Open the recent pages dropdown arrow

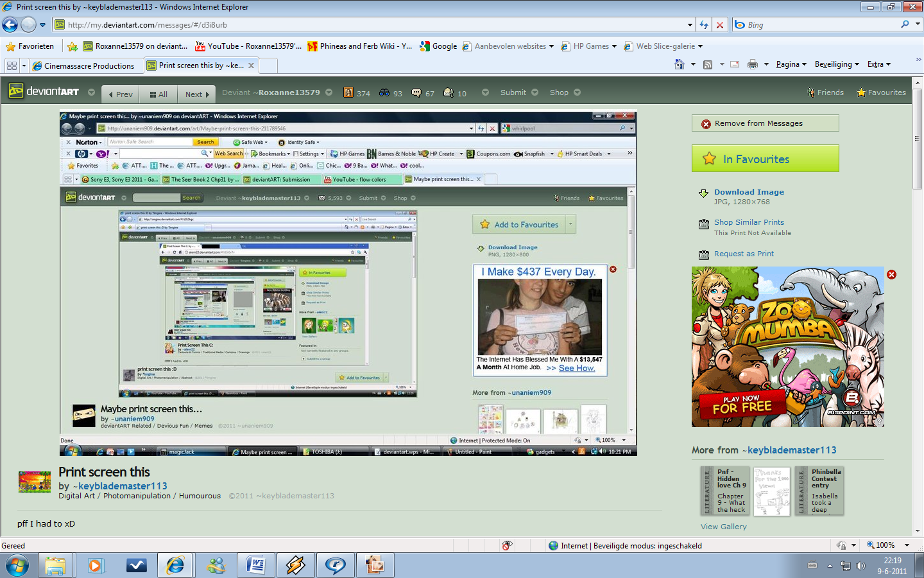coord(42,25)
